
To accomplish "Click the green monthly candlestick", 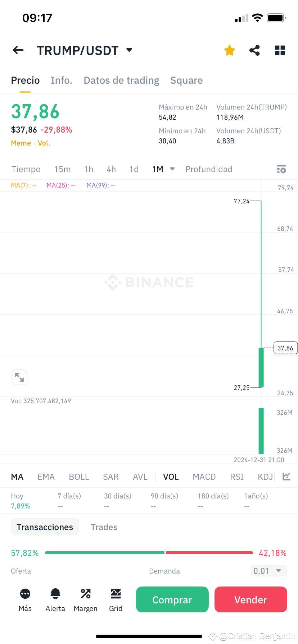I will tap(261, 367).
